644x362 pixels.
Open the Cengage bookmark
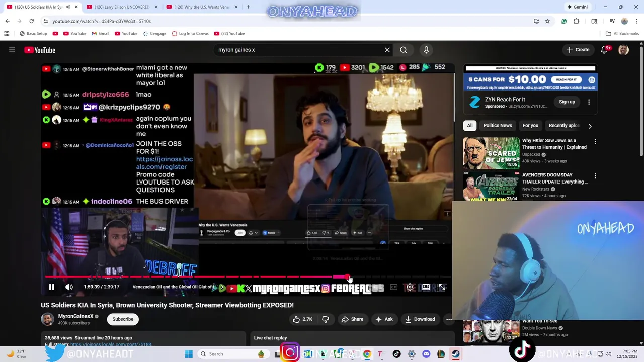(154, 34)
